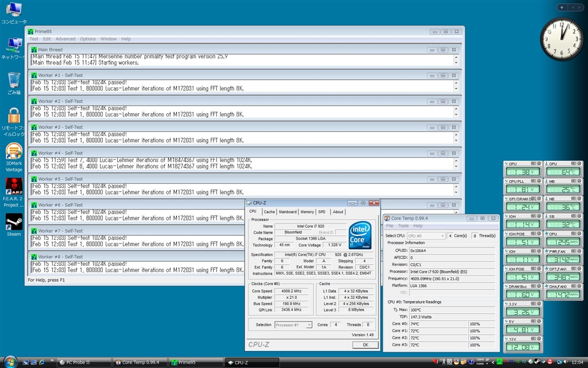Open the F.E.A.R. 2 Project desktop icon

pos(13,186)
